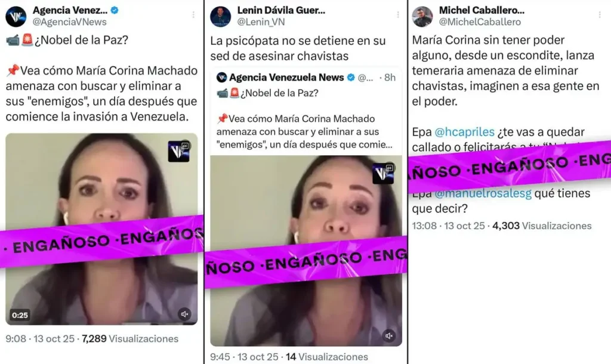Screen dimensions: 611x364
Task: View the 7,289 Visualizaciones count
Action: [130, 339]
